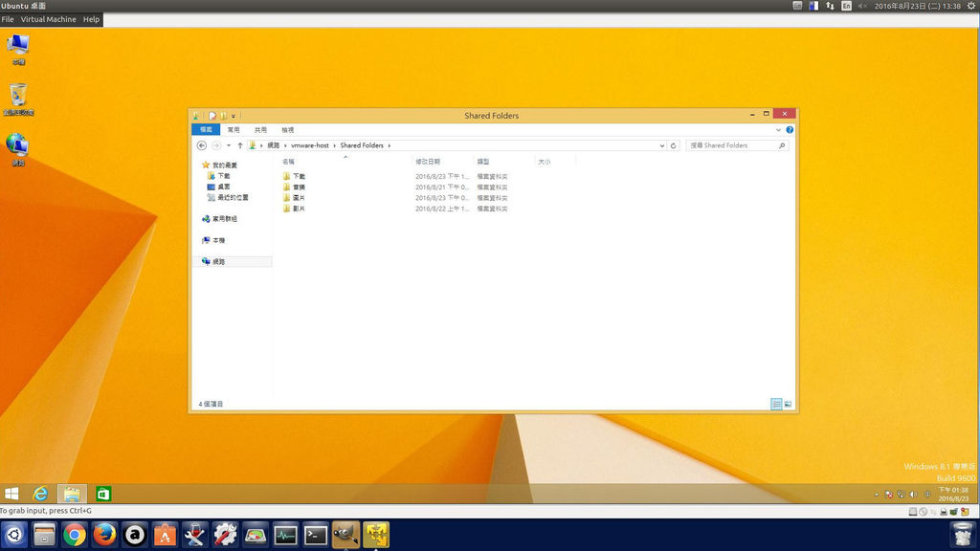Open the second ribbon tab (常用)

(x=234, y=130)
